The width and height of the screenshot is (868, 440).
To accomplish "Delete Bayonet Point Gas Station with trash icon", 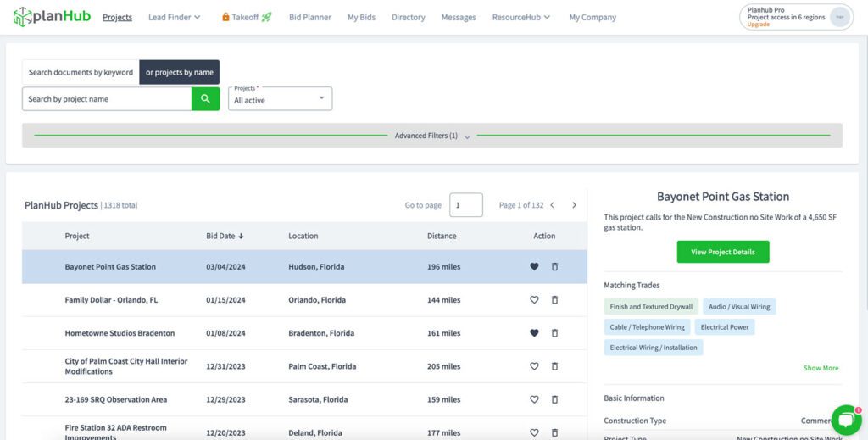I will (554, 267).
